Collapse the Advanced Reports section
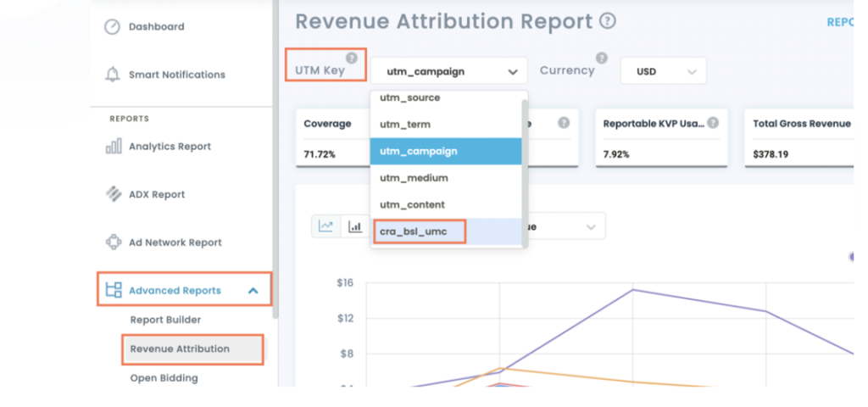 tap(253, 291)
